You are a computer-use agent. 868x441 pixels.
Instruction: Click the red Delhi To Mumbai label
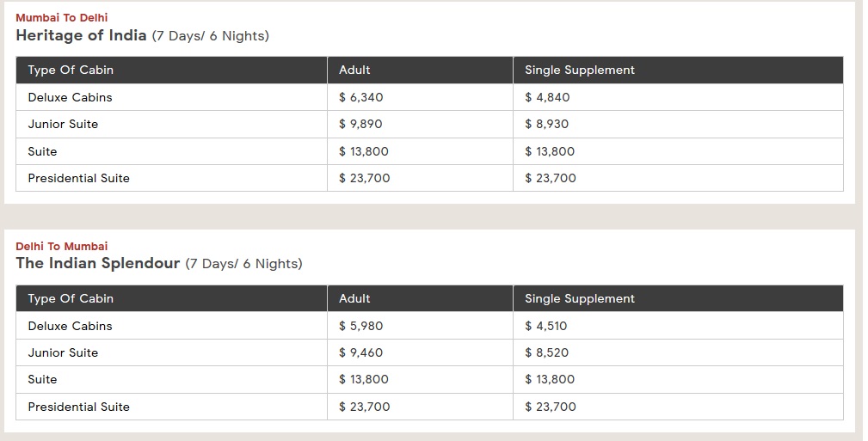[x=62, y=246]
